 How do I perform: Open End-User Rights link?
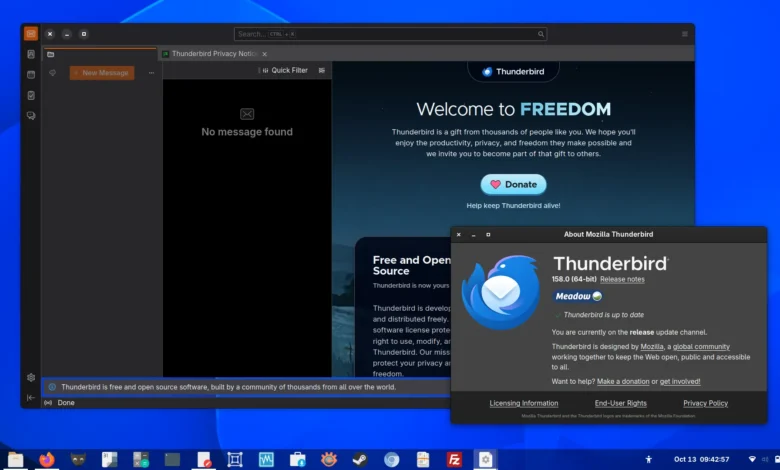tap(620, 403)
